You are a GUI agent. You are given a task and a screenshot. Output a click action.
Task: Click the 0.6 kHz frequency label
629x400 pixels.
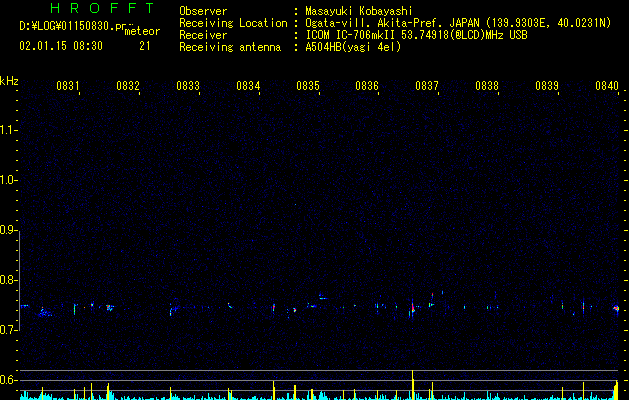coord(8,380)
